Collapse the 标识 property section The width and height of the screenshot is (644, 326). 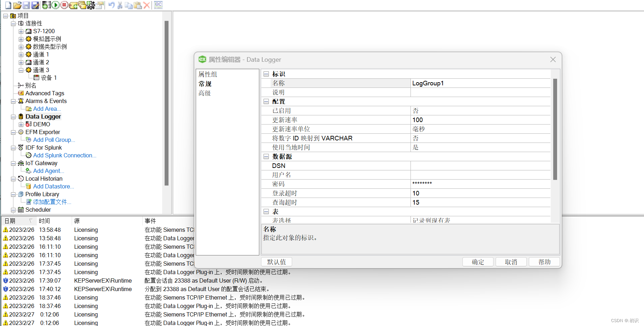pos(266,74)
